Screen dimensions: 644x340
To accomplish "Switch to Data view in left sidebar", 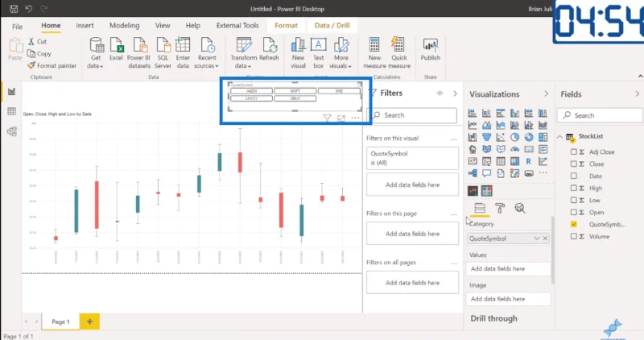I will pos(11,111).
